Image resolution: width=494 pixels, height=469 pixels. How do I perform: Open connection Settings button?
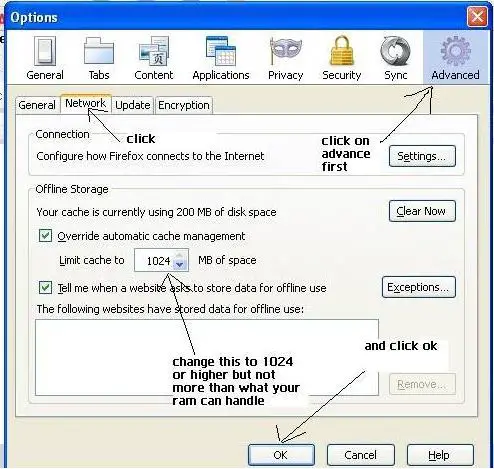coord(422,156)
